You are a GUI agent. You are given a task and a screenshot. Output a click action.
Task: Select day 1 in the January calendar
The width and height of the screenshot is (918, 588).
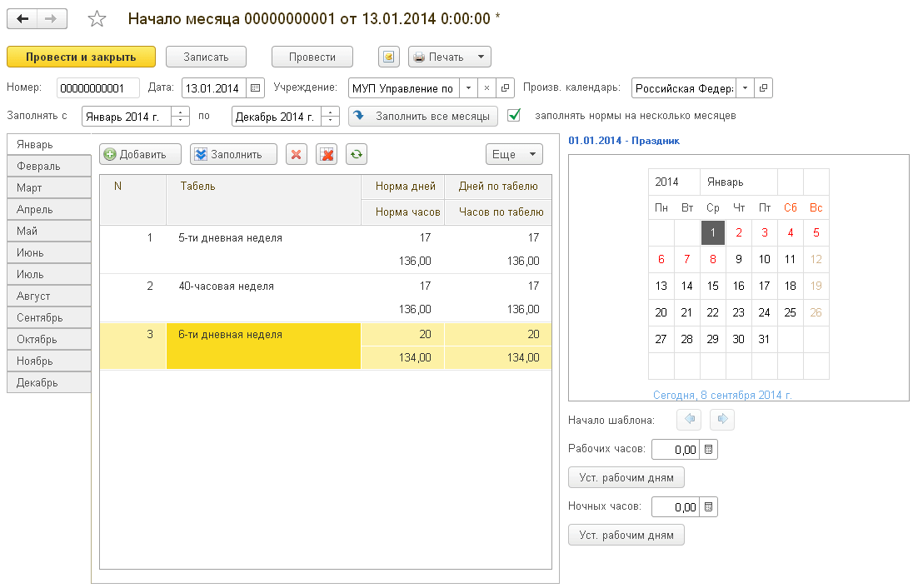(x=712, y=233)
